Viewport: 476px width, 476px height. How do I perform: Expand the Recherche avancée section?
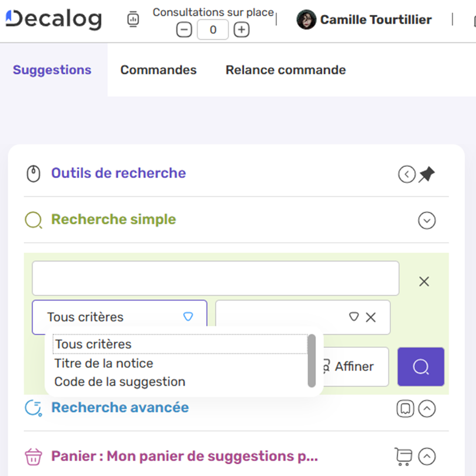click(x=427, y=409)
